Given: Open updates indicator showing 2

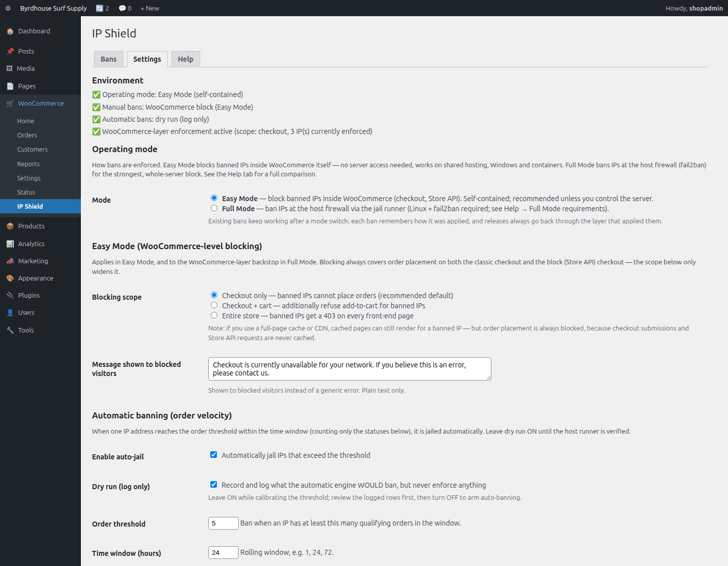Looking at the screenshot, I should pos(103,8).
